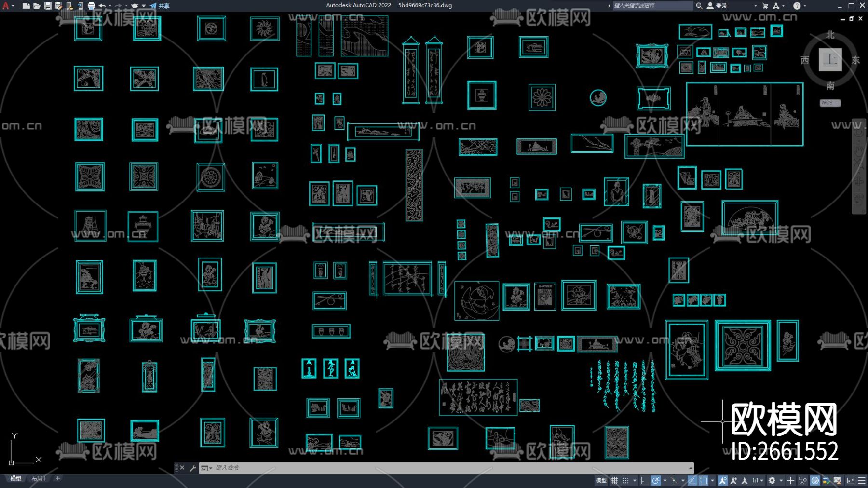This screenshot has width=868, height=488.
Task: Click the 共享 share button
Action: [160, 6]
